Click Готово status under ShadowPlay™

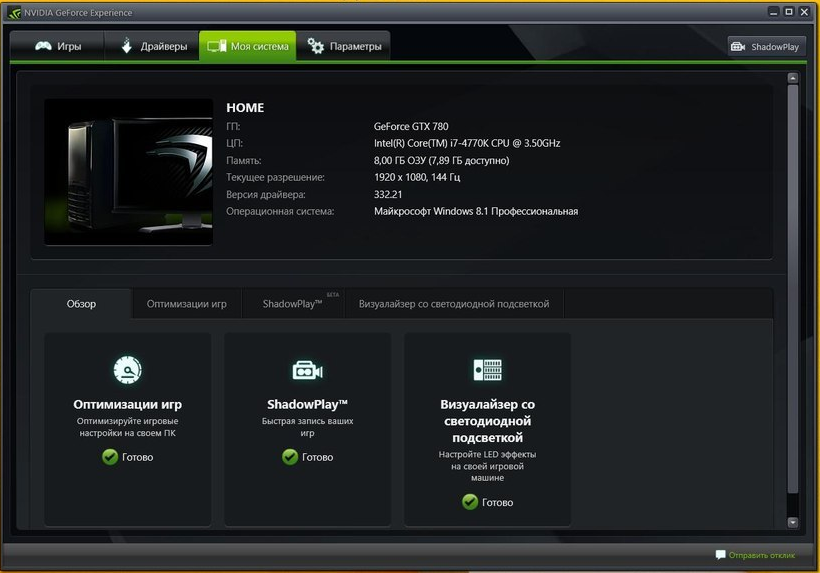[x=317, y=457]
